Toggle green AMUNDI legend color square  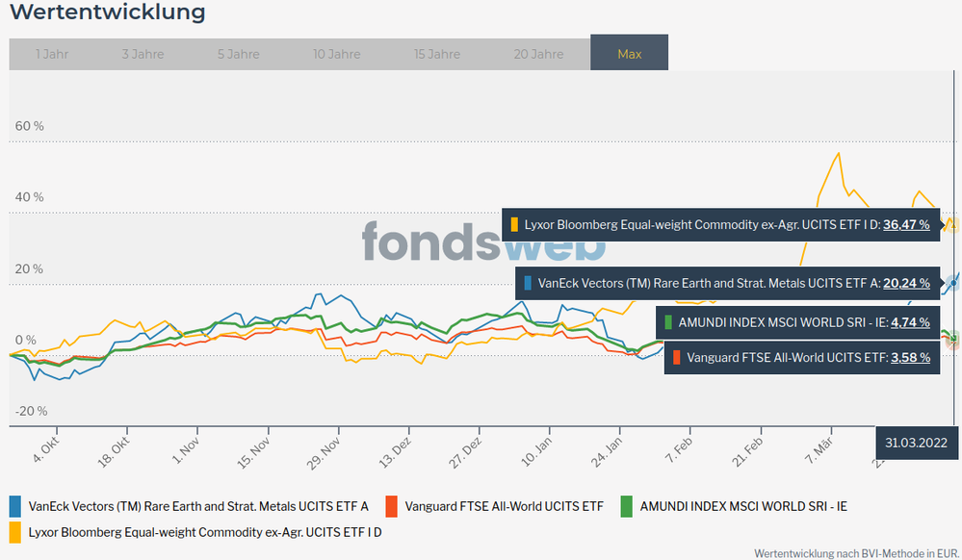[626, 505]
